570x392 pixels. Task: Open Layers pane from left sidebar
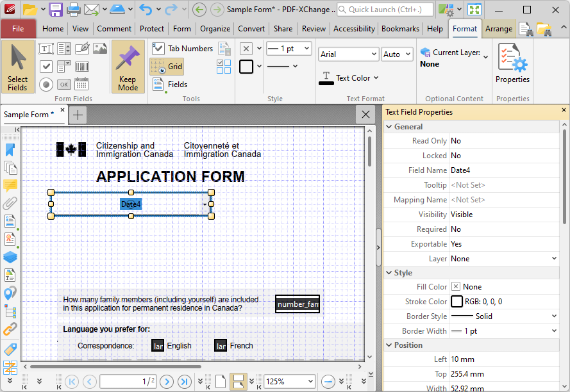(10, 257)
